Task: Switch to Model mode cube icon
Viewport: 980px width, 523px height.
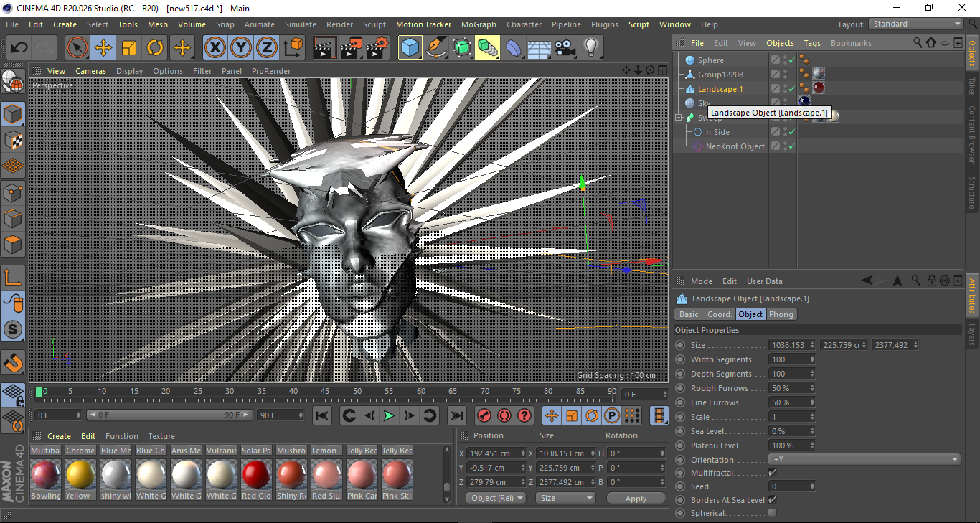Action: (x=13, y=114)
